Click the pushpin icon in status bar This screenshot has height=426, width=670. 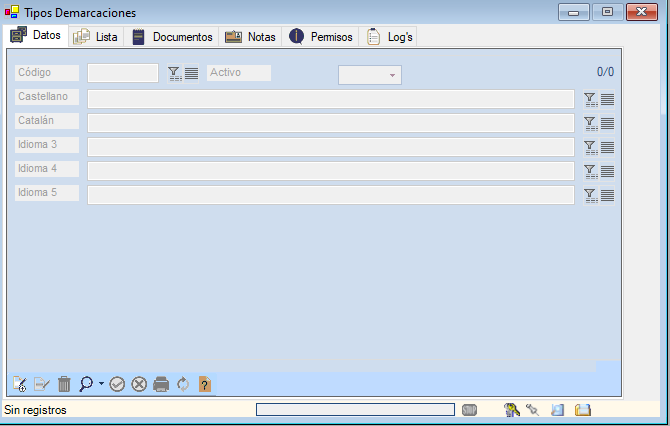click(533, 410)
